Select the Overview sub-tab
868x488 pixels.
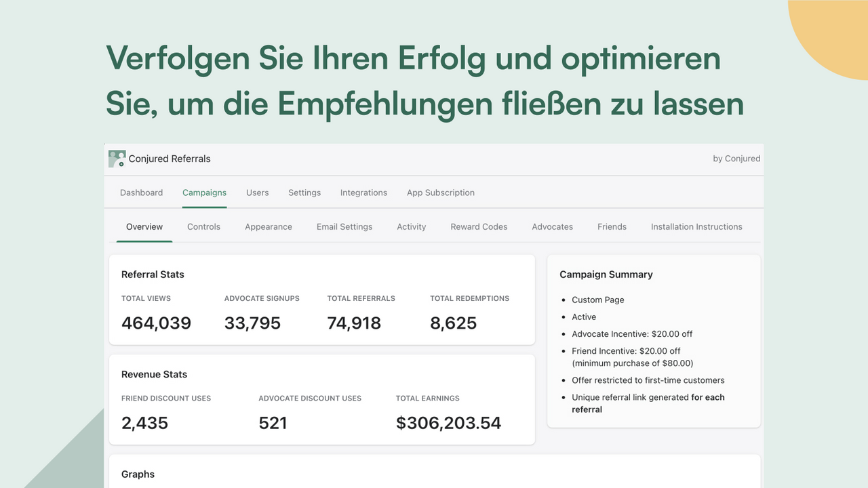144,226
